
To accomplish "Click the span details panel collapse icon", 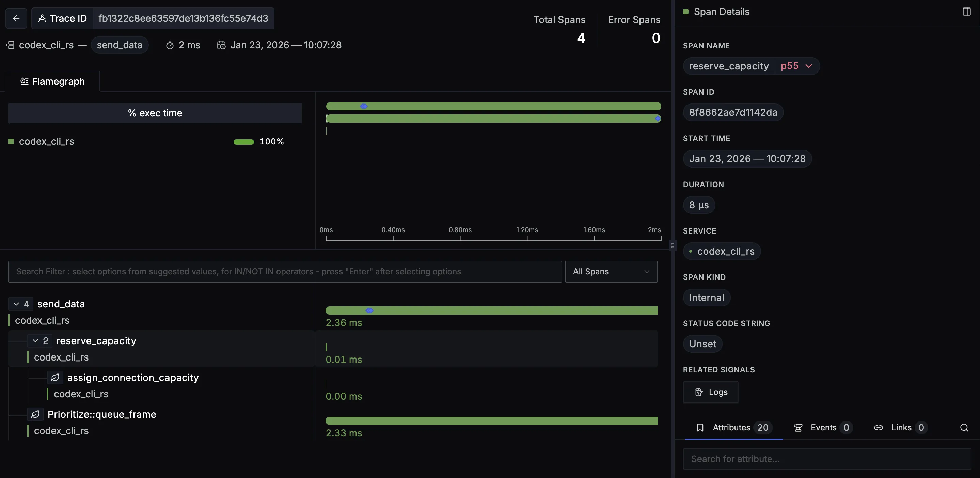I will [966, 12].
